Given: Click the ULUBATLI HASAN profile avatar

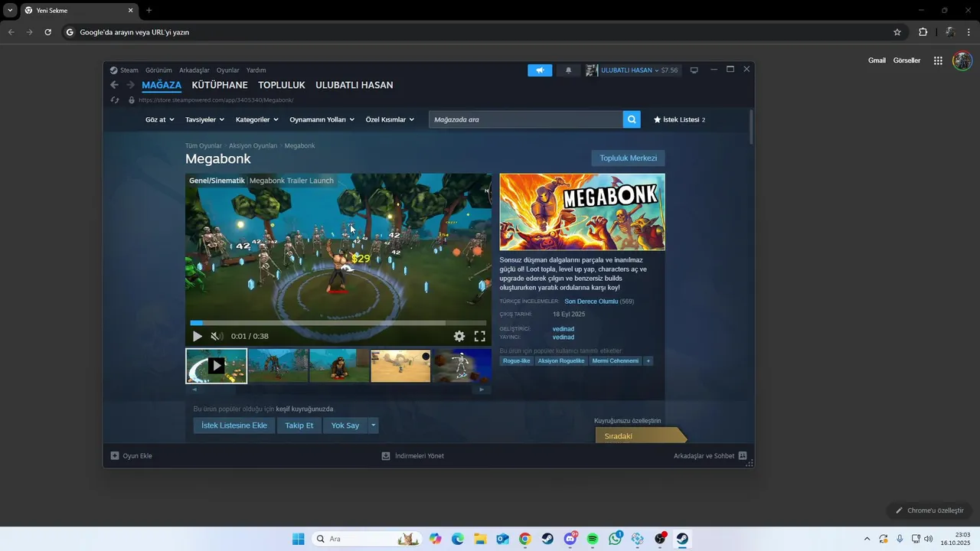Looking at the screenshot, I should (x=592, y=70).
